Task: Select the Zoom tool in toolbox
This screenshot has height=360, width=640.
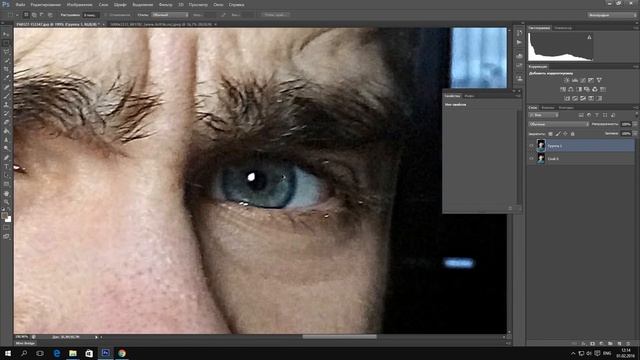Action: (6, 202)
